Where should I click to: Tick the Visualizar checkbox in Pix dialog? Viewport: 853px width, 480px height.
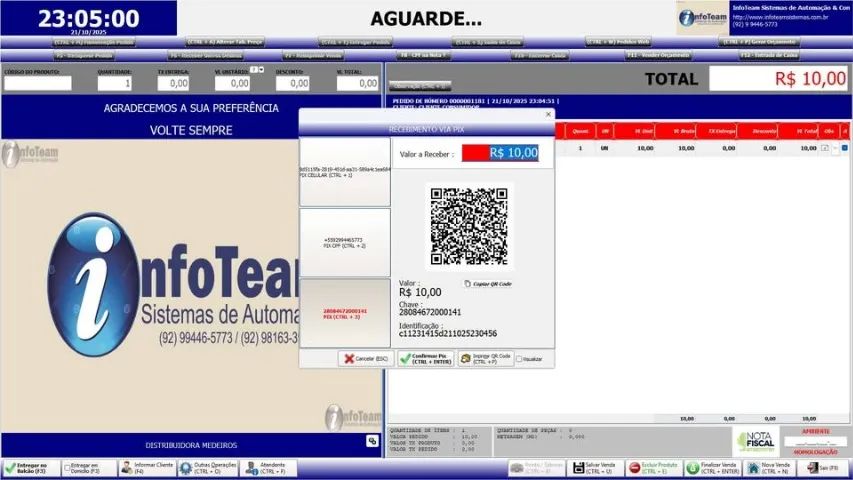[519, 359]
